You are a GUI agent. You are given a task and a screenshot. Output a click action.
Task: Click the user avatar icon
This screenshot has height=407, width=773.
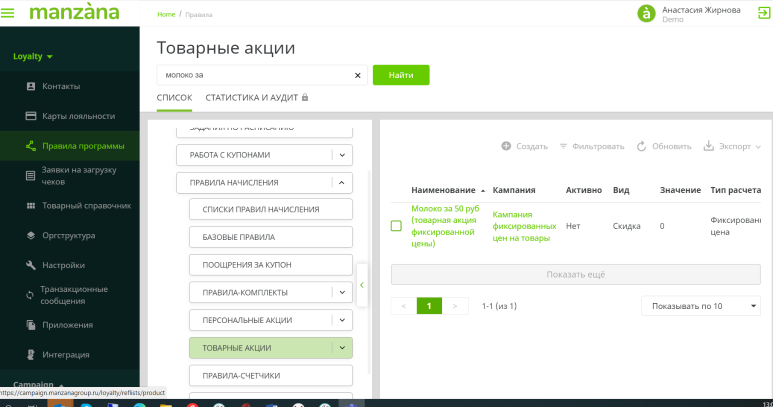click(646, 13)
